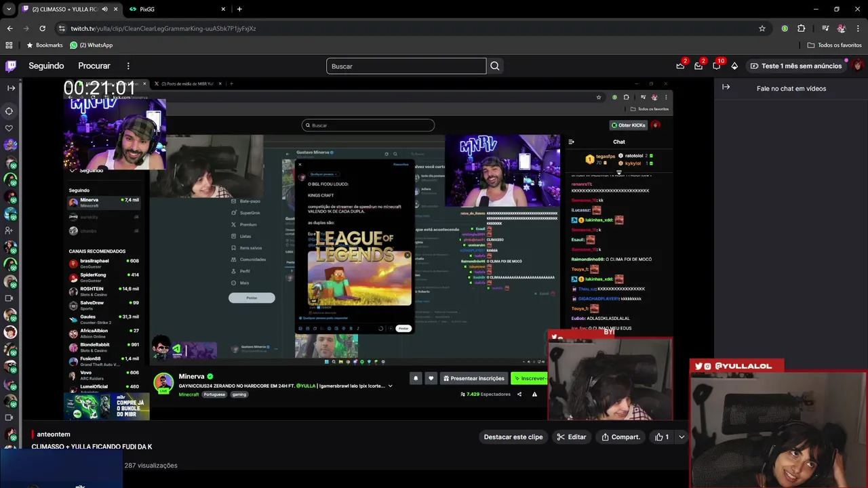The image size is (868, 488).
Task: Share the clip via Compart.
Action: click(620, 437)
